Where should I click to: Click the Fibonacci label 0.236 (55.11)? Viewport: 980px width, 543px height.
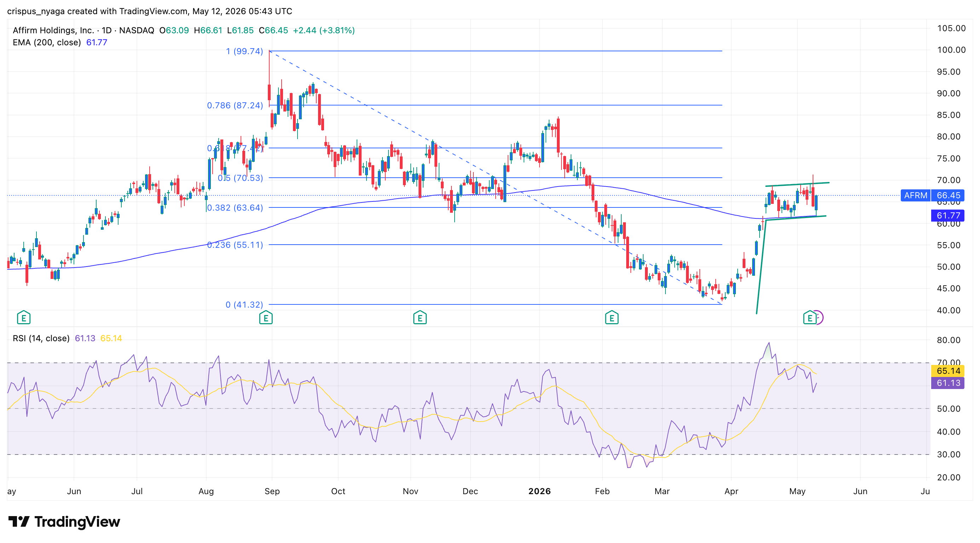coord(235,245)
